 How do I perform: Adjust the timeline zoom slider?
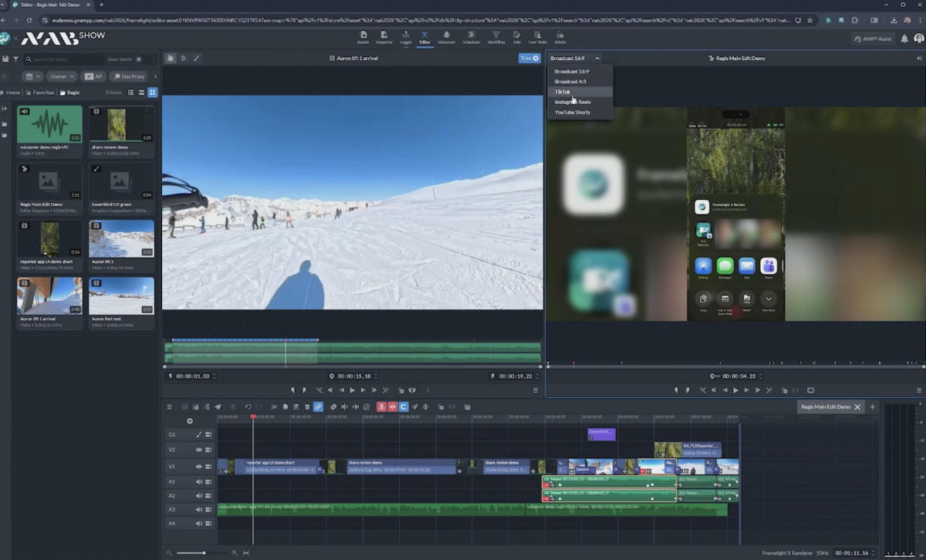[204, 552]
